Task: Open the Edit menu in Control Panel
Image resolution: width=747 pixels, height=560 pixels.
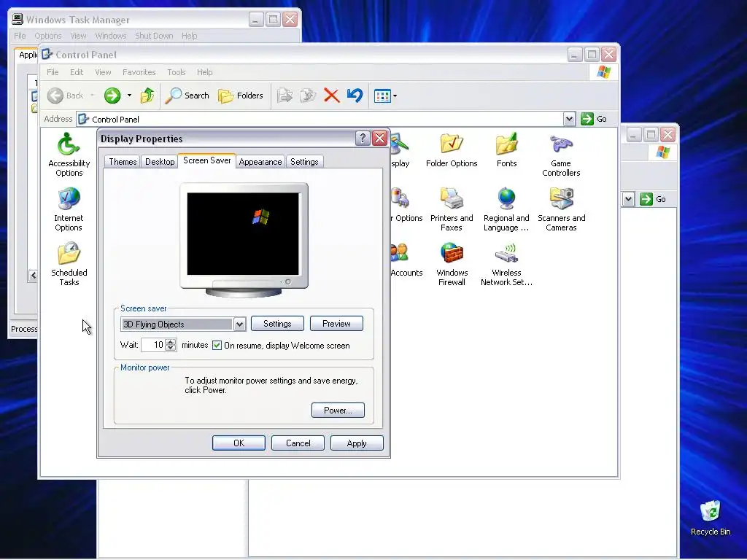Action: 76,72
